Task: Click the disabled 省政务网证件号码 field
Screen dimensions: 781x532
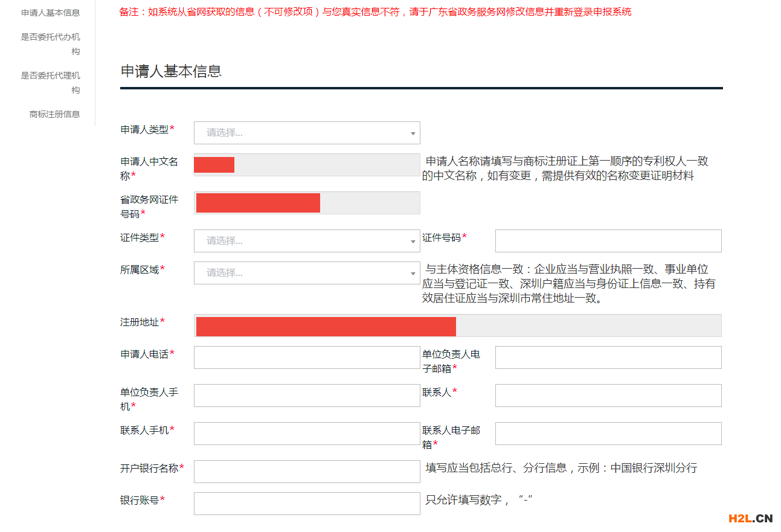Action: pyautogui.click(x=307, y=203)
